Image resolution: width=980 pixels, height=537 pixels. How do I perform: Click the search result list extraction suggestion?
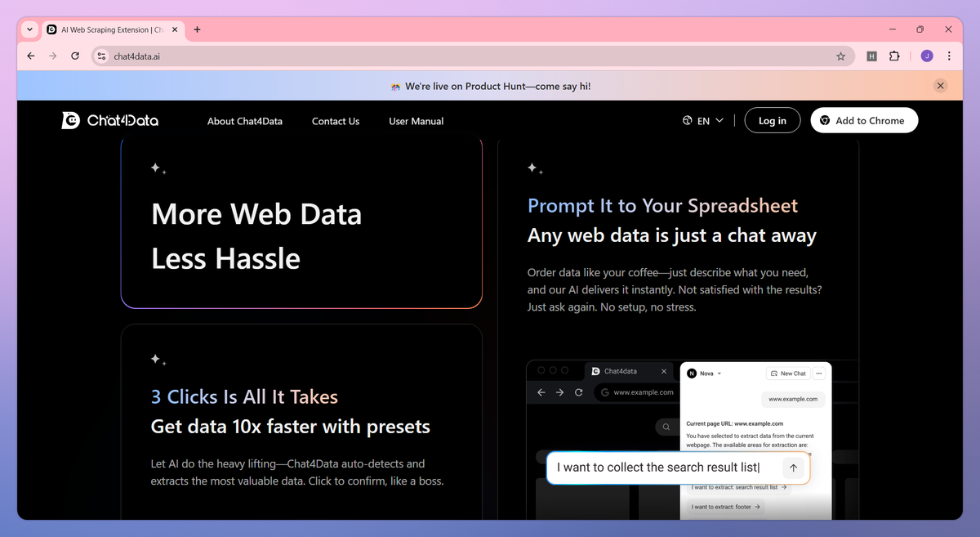(x=739, y=487)
